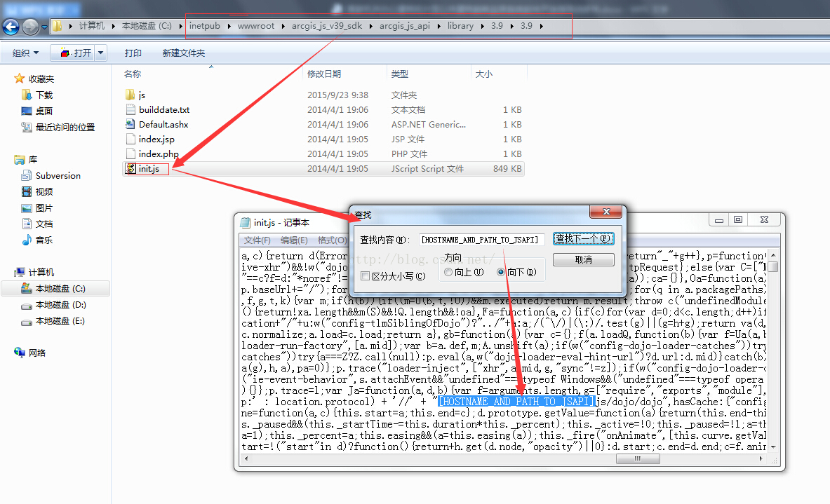Viewport: 830px width, 504px height.
Task: Open Notepad 编辑(E) menu
Action: [294, 240]
